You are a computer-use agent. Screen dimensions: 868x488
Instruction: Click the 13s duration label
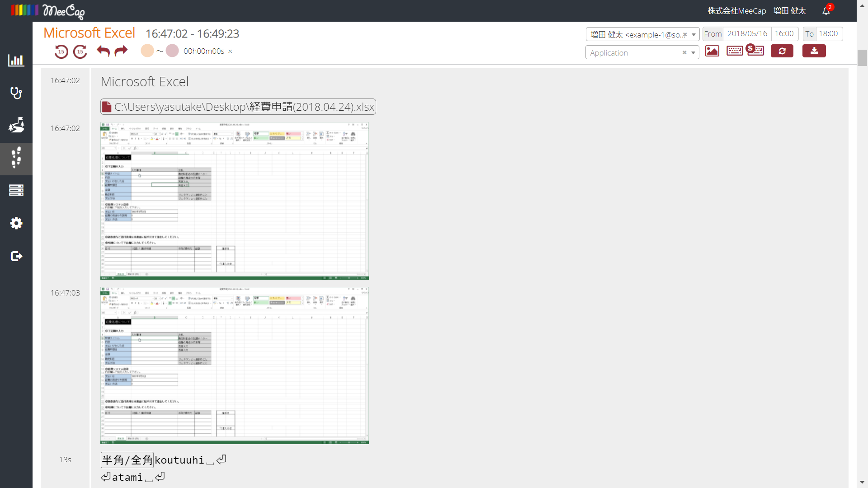coord(65,460)
